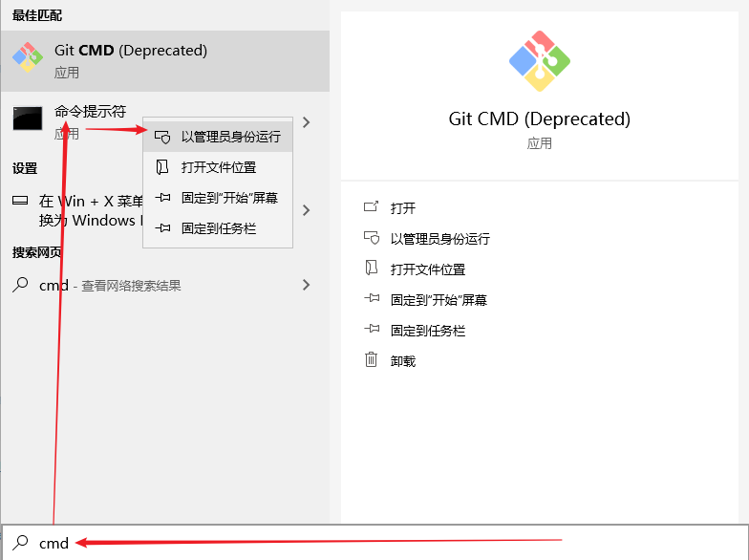Viewport: 749px width, 560px height.
Task: Click the 搜索网页 section header
Action: pyautogui.click(x=36, y=252)
